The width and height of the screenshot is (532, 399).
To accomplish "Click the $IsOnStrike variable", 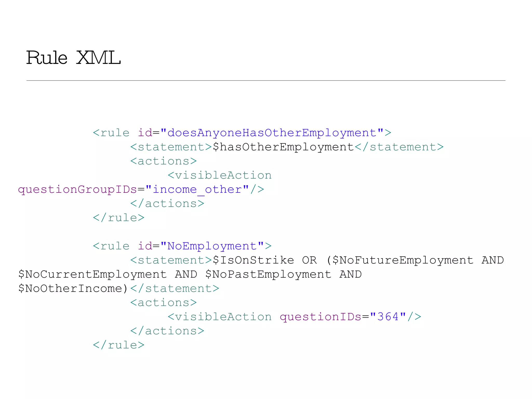I will tap(253, 260).
